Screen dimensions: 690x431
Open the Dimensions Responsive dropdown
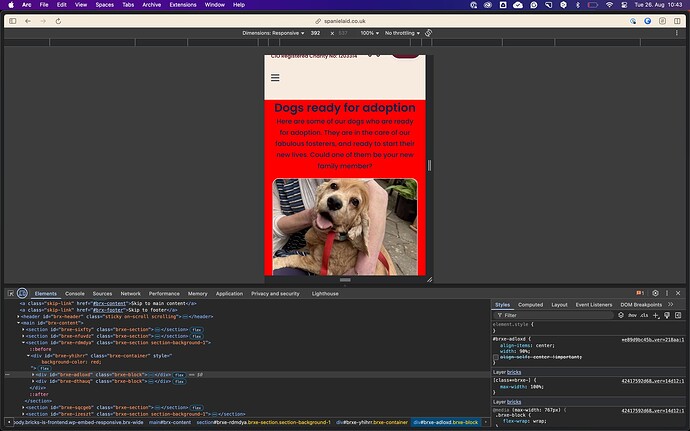[x=273, y=33]
